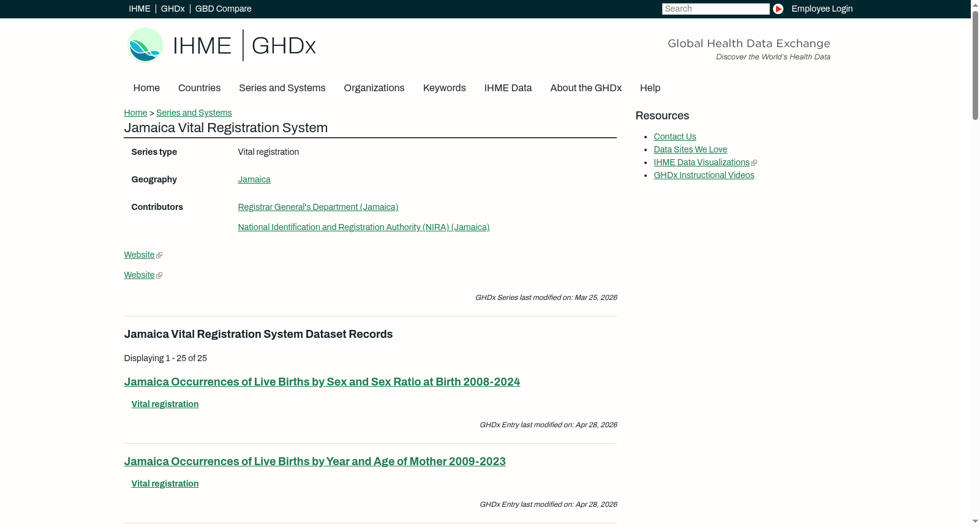Click the Search input field
Screen dimensions: 980x527
715,9
